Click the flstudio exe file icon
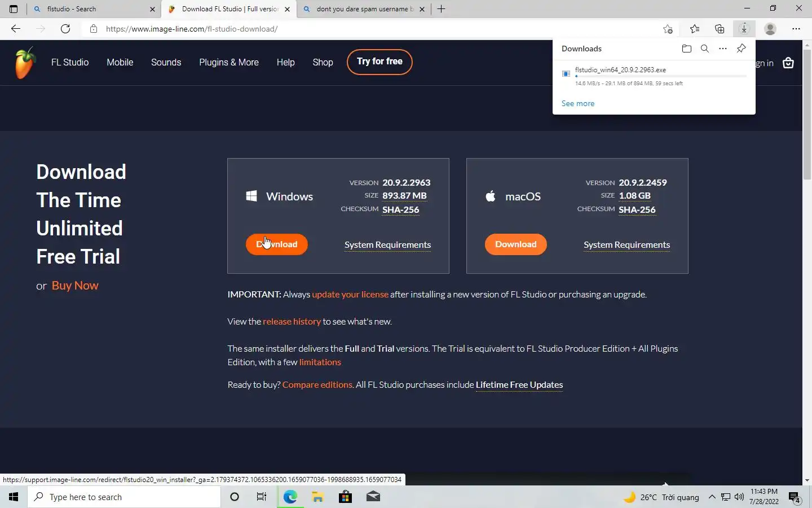 pos(566,73)
